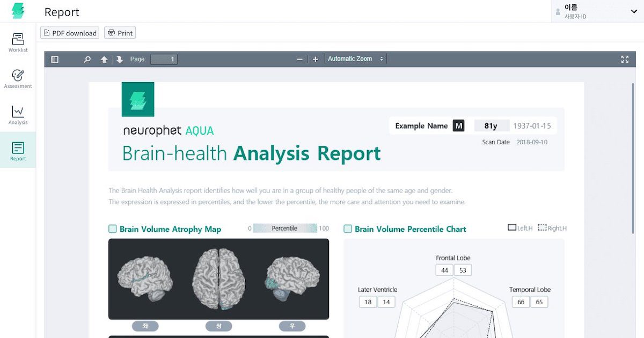The width and height of the screenshot is (644, 338).
Task: Click the page number input field
Action: (x=164, y=59)
